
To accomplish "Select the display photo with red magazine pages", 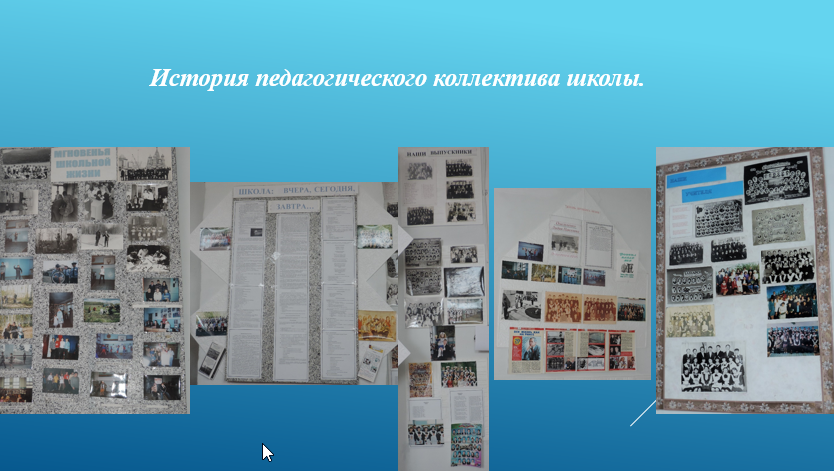I will click(572, 284).
